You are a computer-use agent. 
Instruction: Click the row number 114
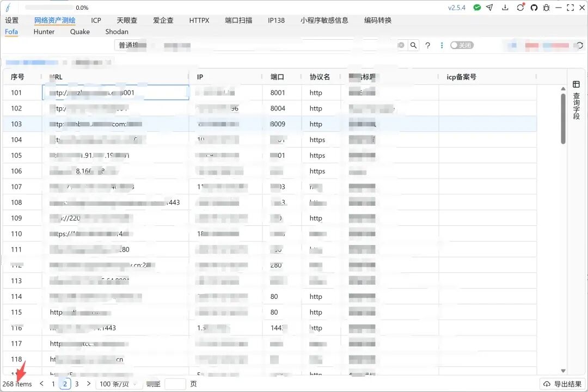tap(16, 296)
